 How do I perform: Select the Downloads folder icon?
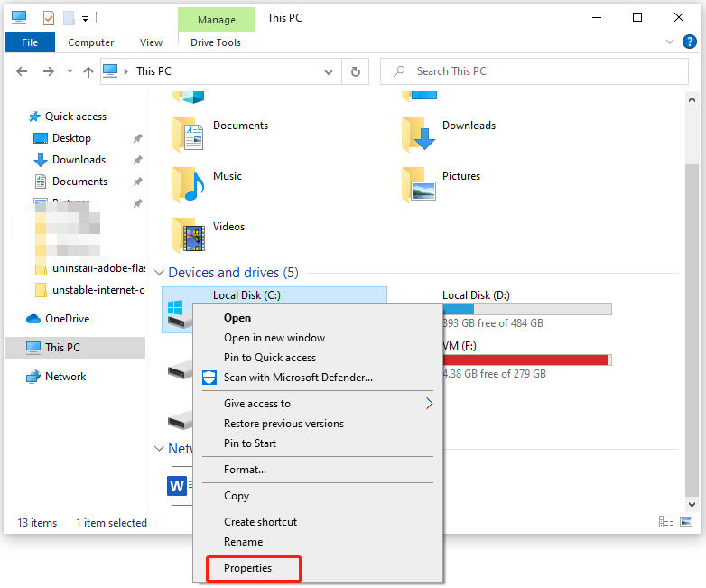point(419,134)
